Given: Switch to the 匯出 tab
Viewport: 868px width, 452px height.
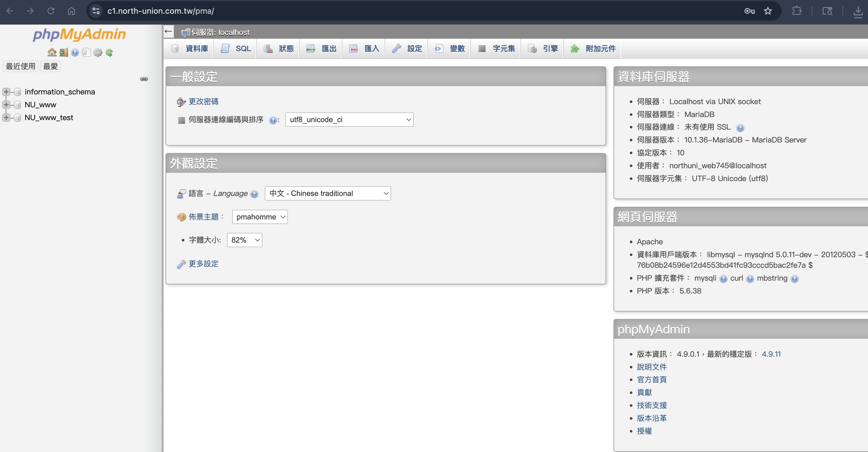Looking at the screenshot, I should 321,49.
